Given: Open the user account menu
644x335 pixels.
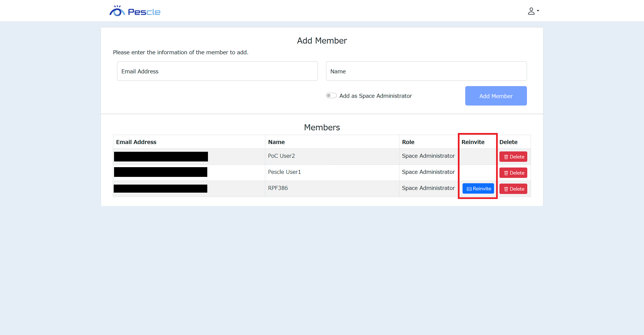Looking at the screenshot, I should 533,11.
